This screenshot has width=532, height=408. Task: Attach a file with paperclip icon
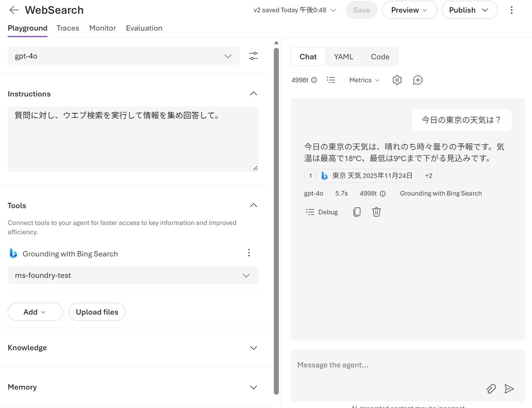[491, 389]
